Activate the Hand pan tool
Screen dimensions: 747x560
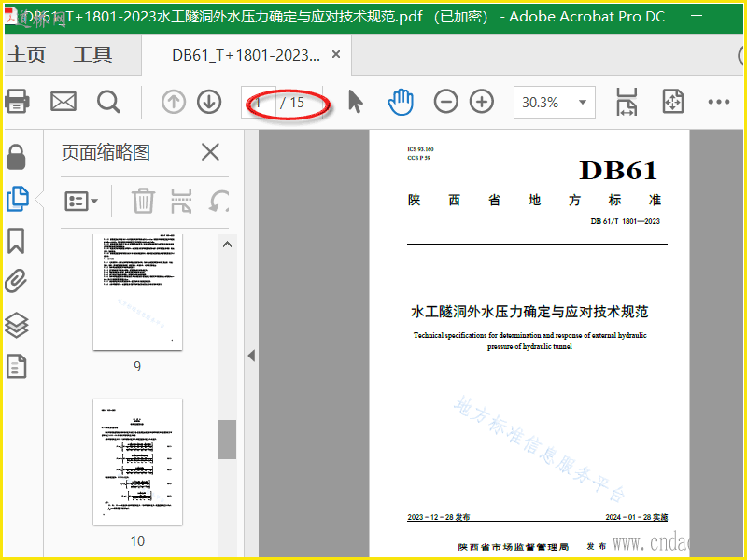[401, 102]
